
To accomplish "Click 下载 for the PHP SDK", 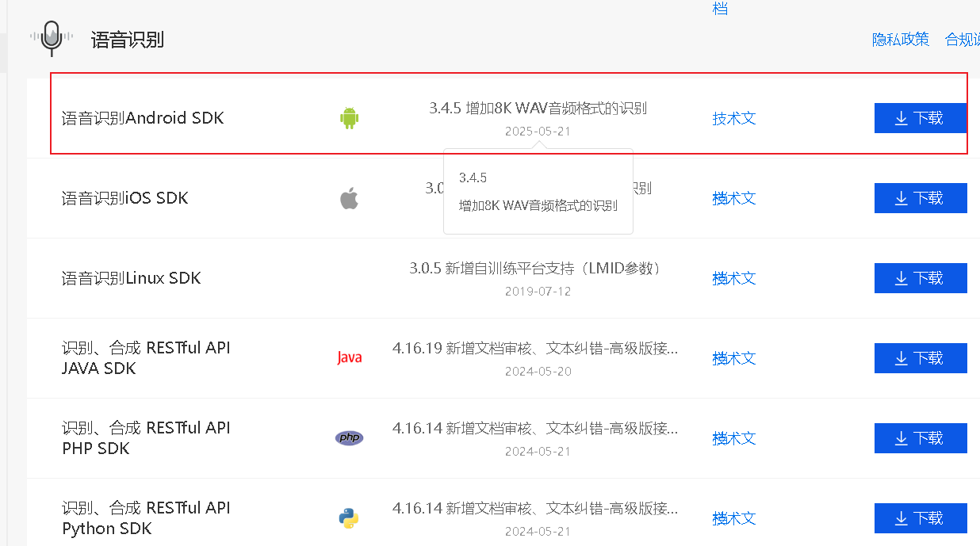I will click(921, 437).
